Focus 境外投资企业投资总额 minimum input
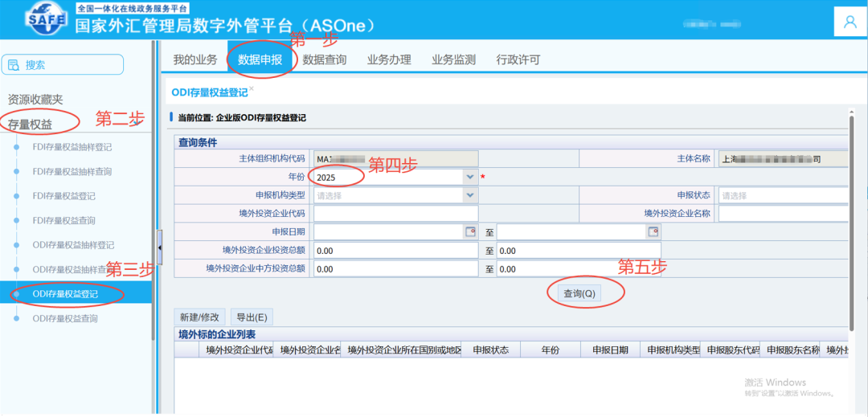Image resolution: width=868 pixels, height=417 pixels. point(395,251)
